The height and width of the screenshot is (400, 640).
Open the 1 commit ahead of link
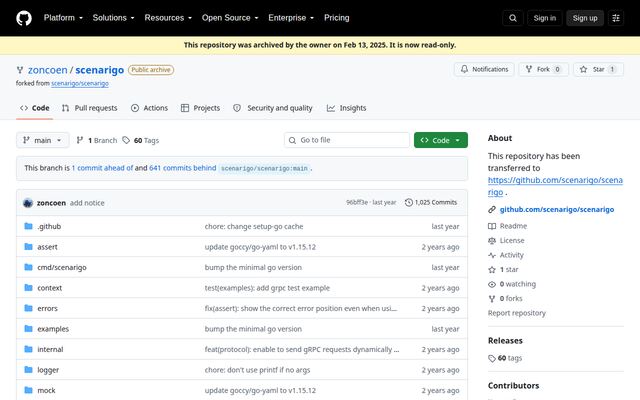pyautogui.click(x=102, y=168)
